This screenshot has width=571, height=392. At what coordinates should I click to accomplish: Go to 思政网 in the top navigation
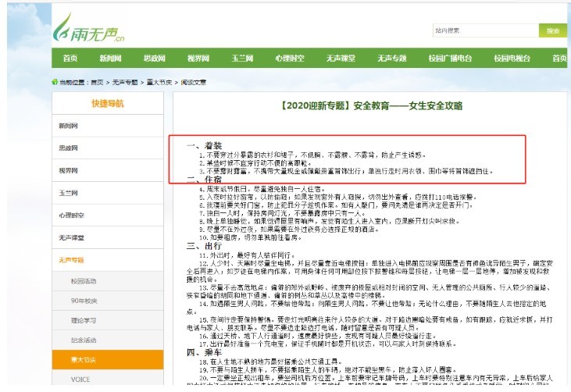tap(154, 59)
